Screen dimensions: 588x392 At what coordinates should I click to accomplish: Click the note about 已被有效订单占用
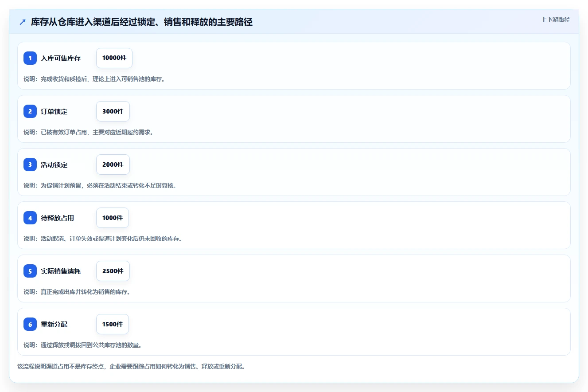(88, 132)
